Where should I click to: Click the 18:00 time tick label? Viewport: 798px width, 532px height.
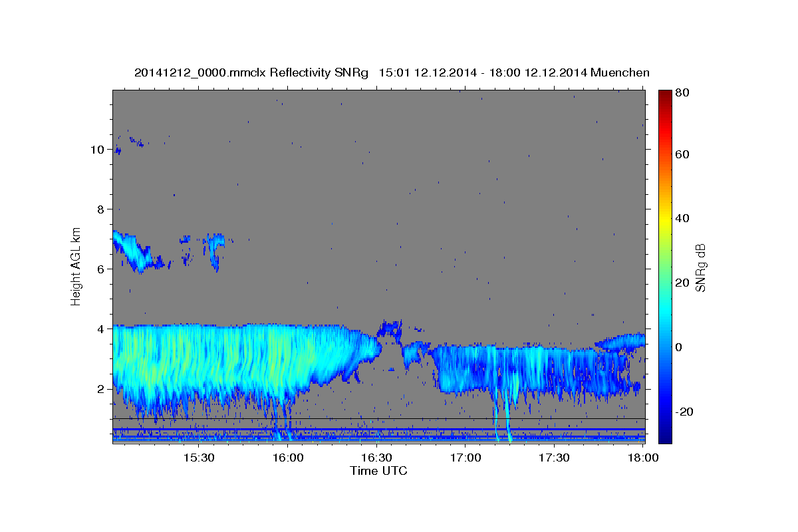point(644,458)
